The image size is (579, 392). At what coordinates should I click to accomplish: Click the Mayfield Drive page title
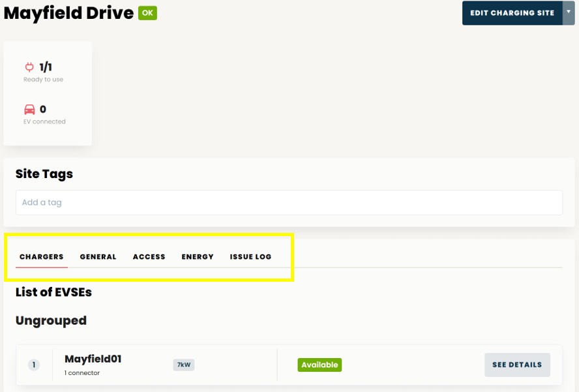68,13
